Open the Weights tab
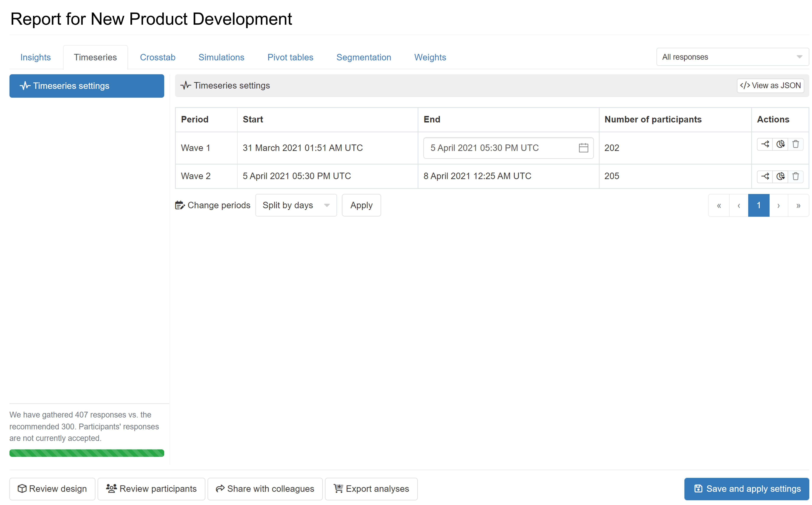 (x=430, y=57)
